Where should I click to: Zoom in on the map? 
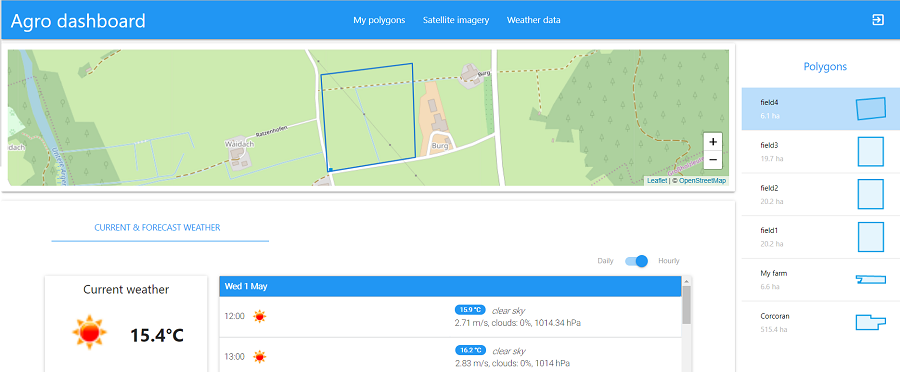point(712,142)
